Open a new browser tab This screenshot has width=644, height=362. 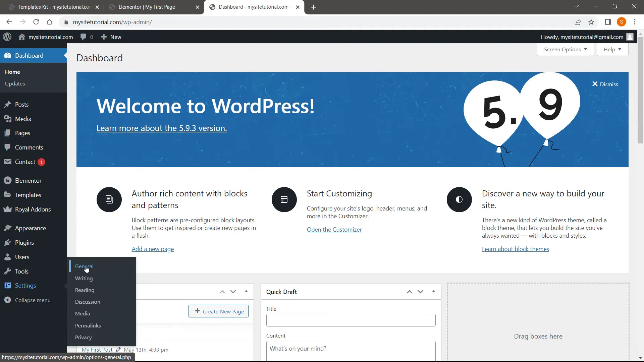pos(314,7)
